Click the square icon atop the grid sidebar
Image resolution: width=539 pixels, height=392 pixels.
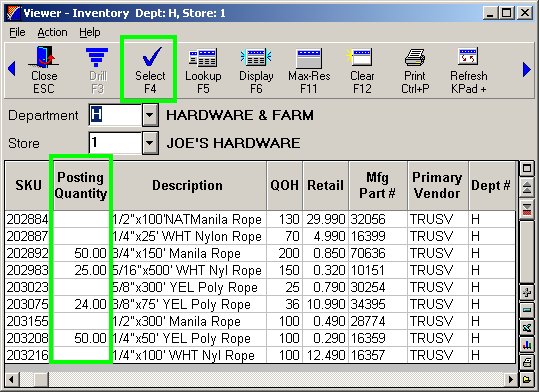pos(527,168)
